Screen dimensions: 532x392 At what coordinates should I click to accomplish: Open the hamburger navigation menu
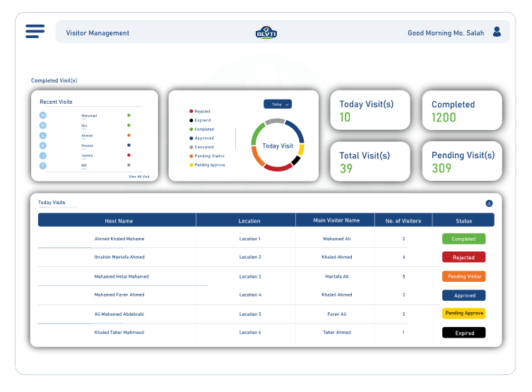click(35, 31)
